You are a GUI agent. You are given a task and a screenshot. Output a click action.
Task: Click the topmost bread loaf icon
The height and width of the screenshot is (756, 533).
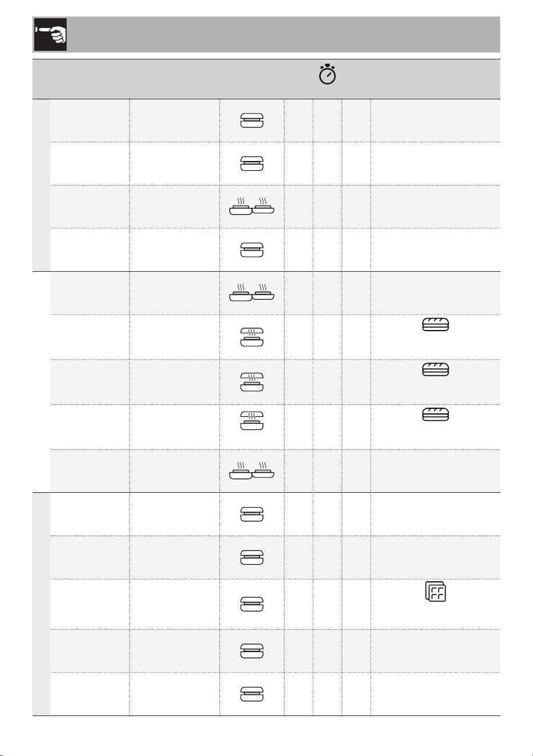tap(435, 324)
